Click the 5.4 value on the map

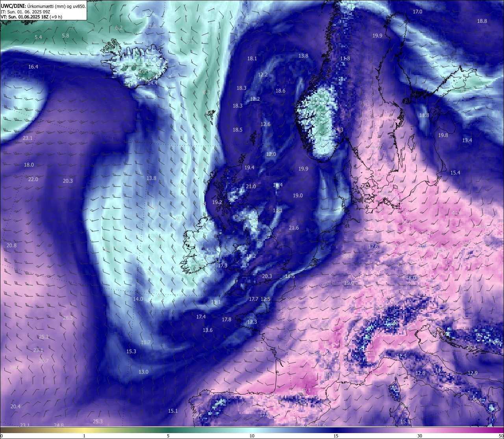(x=38, y=37)
